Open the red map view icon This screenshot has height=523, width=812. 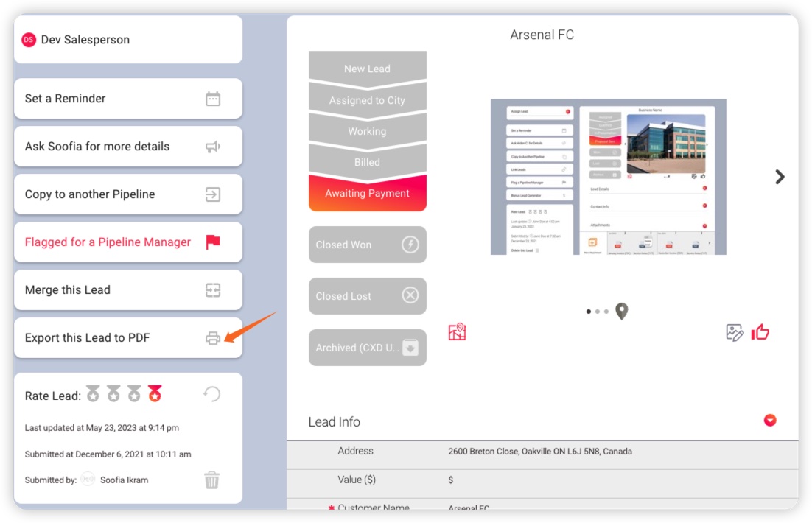[x=457, y=332]
